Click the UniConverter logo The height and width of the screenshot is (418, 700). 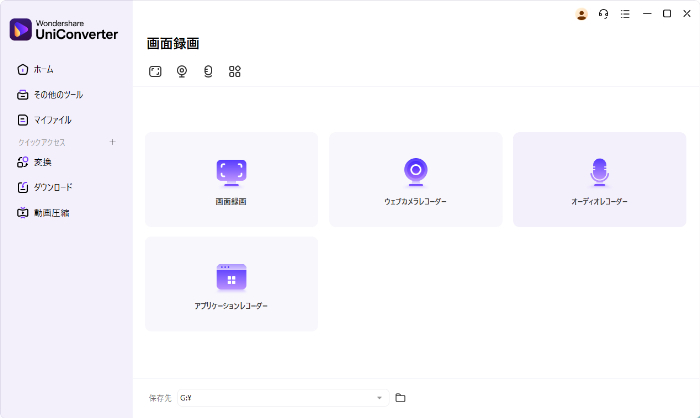[64, 29]
